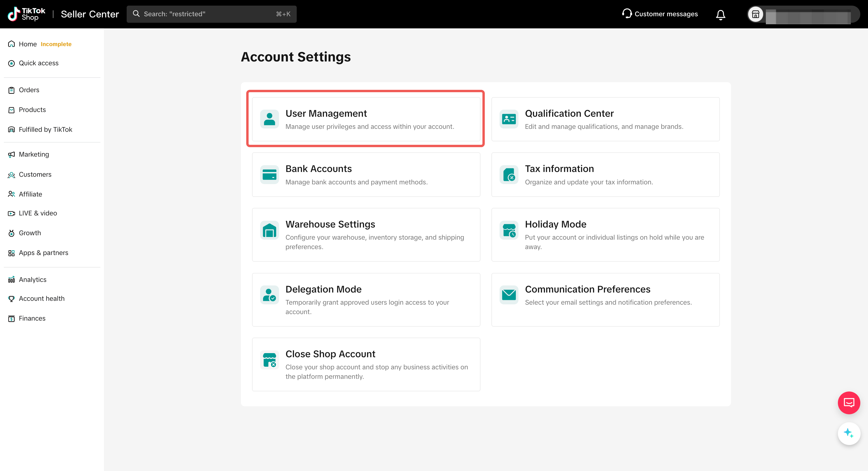Click the Close Shop Account icon
The height and width of the screenshot is (471, 868).
[x=269, y=360]
